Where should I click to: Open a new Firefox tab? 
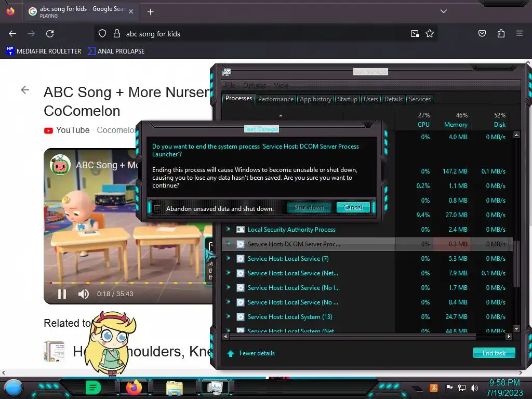pos(150,12)
